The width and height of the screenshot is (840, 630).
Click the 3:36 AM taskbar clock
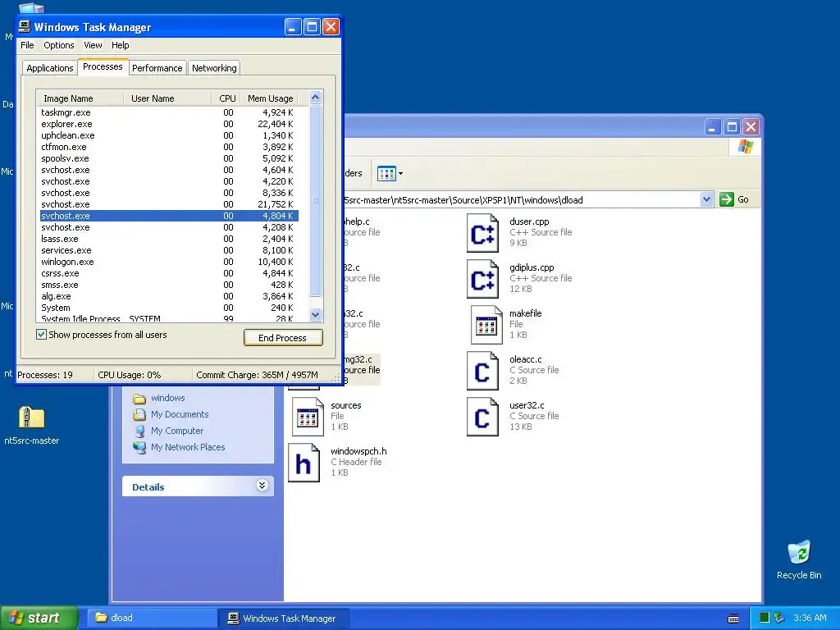point(810,618)
